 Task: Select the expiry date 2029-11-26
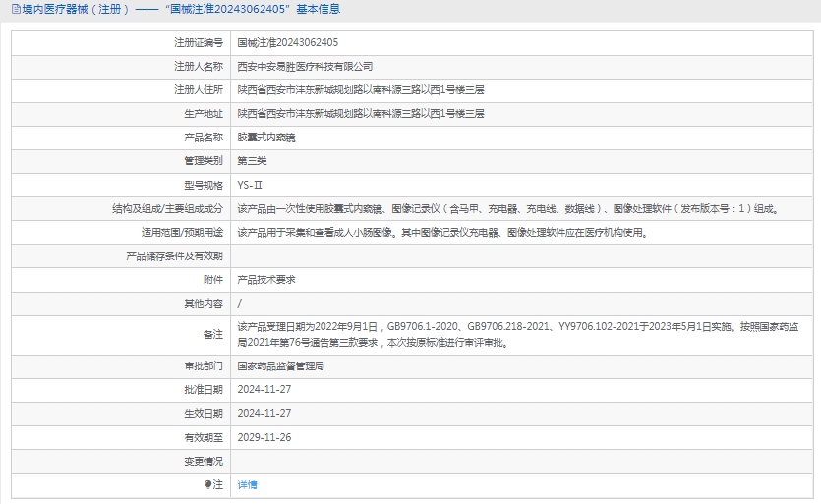point(264,437)
